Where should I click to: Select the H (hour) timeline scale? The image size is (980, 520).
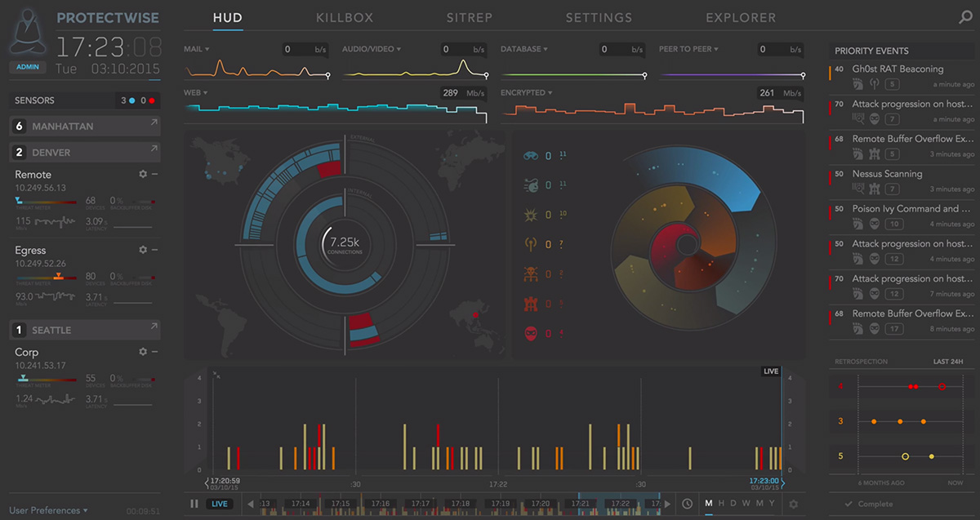pyautogui.click(x=722, y=504)
